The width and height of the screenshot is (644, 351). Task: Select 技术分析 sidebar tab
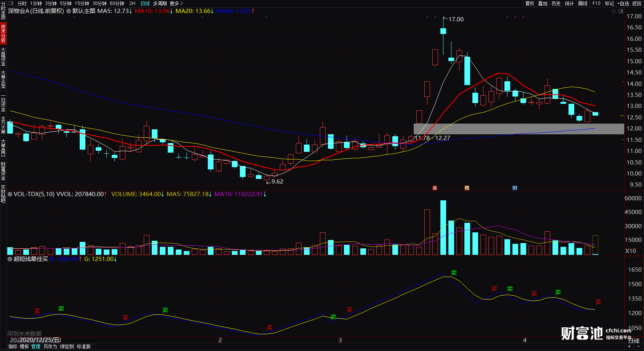click(x=3, y=33)
